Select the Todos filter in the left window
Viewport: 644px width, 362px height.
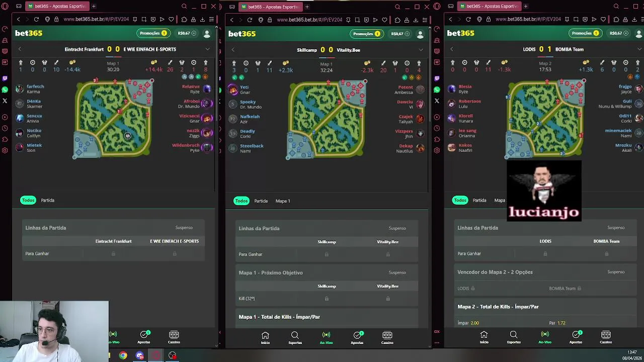click(28, 200)
